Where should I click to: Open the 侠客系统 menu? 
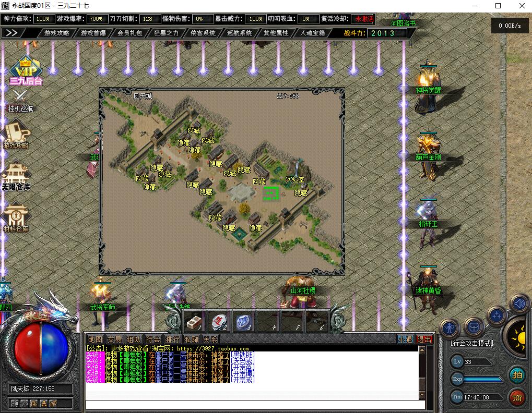click(203, 33)
